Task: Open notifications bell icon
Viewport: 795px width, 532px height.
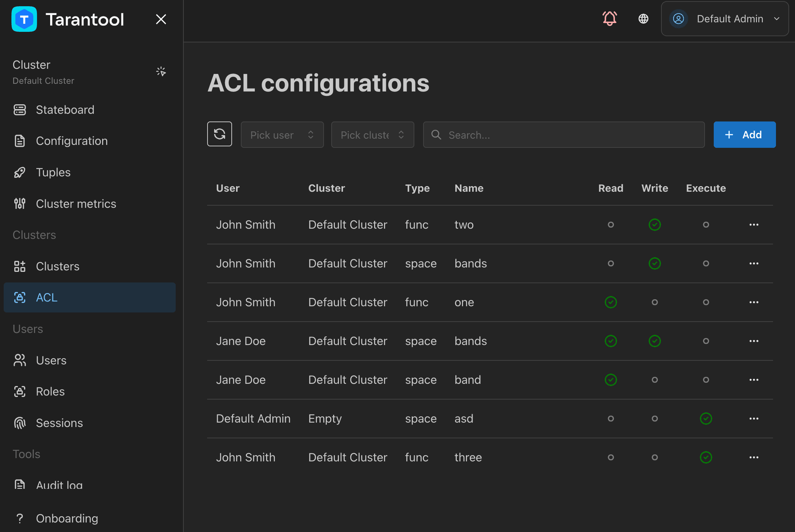Action: (x=610, y=19)
